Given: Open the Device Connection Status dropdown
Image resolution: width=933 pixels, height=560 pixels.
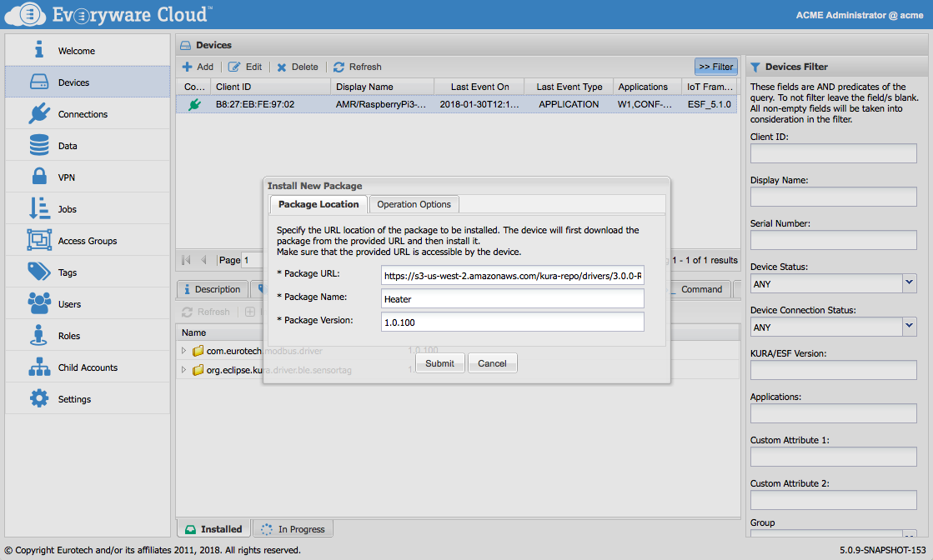Looking at the screenshot, I should point(909,327).
